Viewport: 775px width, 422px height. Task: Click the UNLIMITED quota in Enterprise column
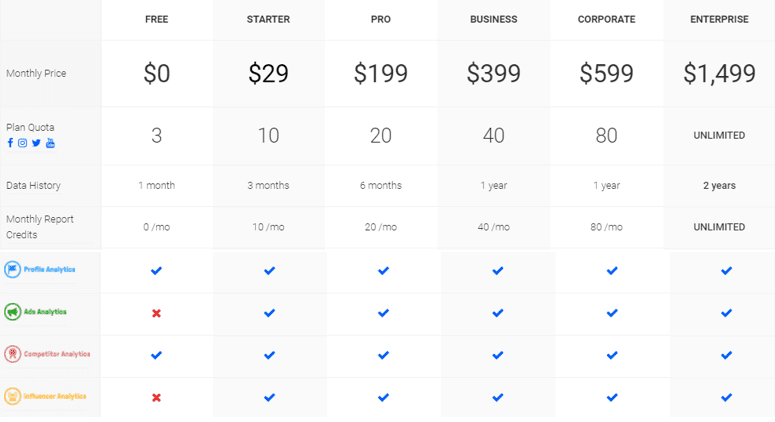click(x=719, y=135)
